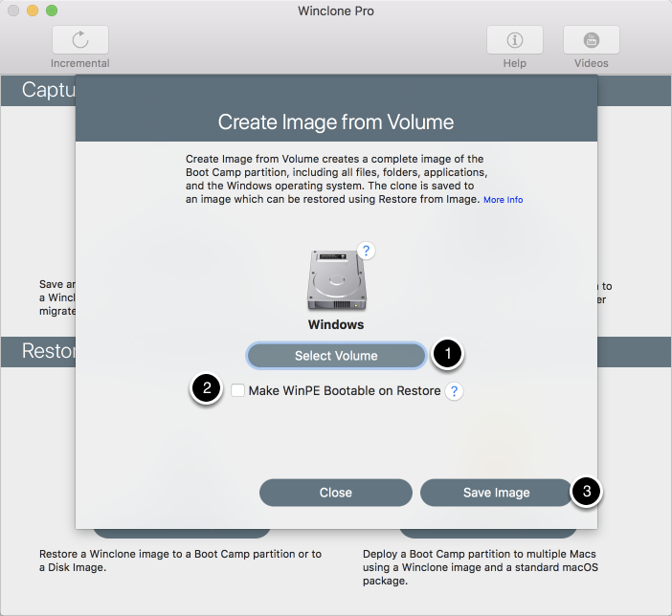Dismiss the dialog with the Close button
Image resolution: width=672 pixels, height=616 pixels.
coord(336,493)
